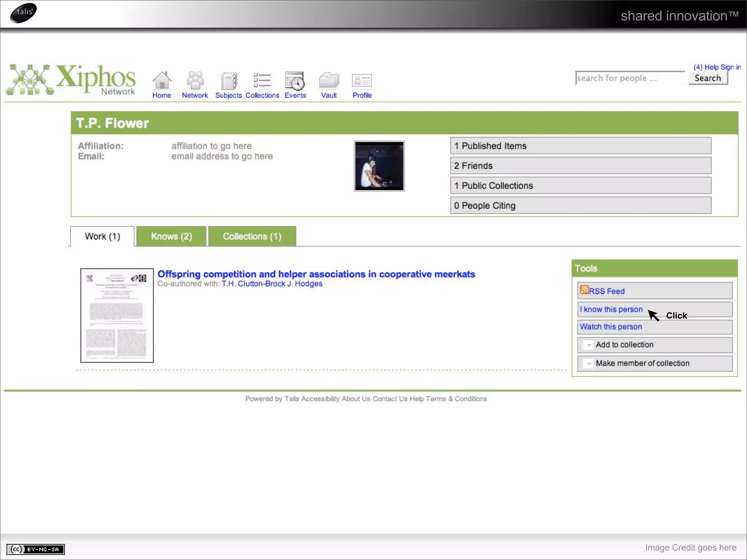The height and width of the screenshot is (560, 747).
Task: Open co-author T.H. Clutton-Brock link
Action: 253,284
